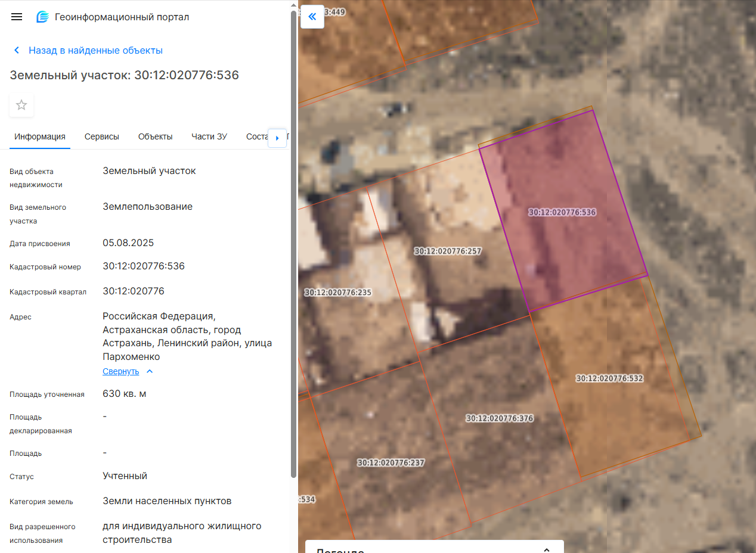Select orange parcel 30:12:020776:532
Screen dimensions: 756x553
pyautogui.click(x=609, y=378)
